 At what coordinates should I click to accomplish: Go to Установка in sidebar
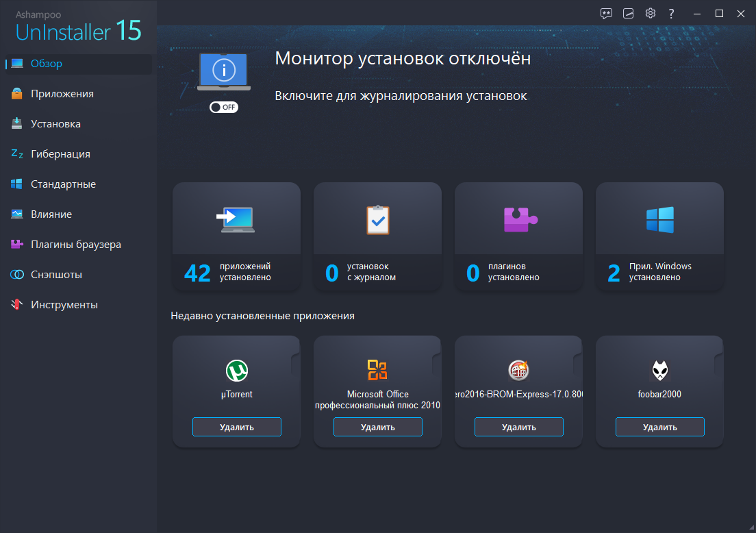click(55, 124)
